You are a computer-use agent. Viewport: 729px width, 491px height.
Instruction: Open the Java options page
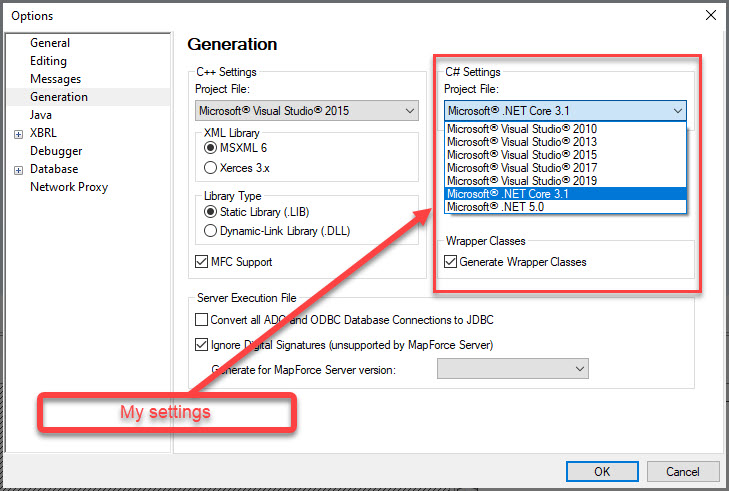click(x=41, y=115)
